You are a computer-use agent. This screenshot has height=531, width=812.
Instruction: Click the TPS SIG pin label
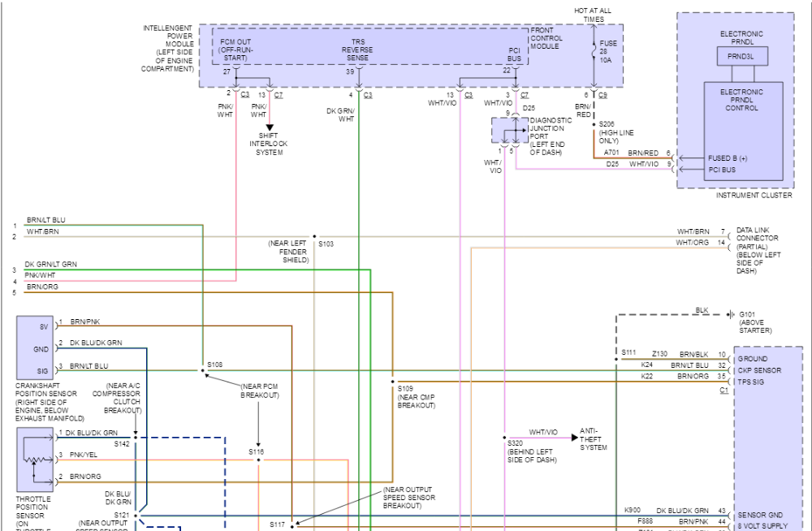(751, 382)
